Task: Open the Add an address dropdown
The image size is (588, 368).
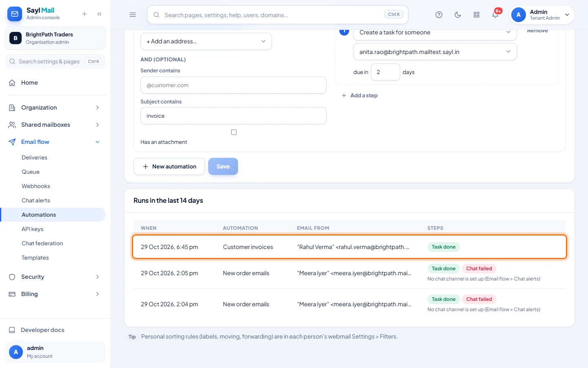Action: click(x=206, y=41)
